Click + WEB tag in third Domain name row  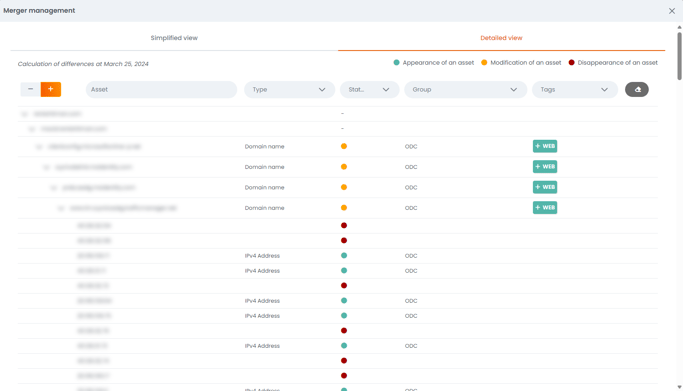tap(545, 187)
